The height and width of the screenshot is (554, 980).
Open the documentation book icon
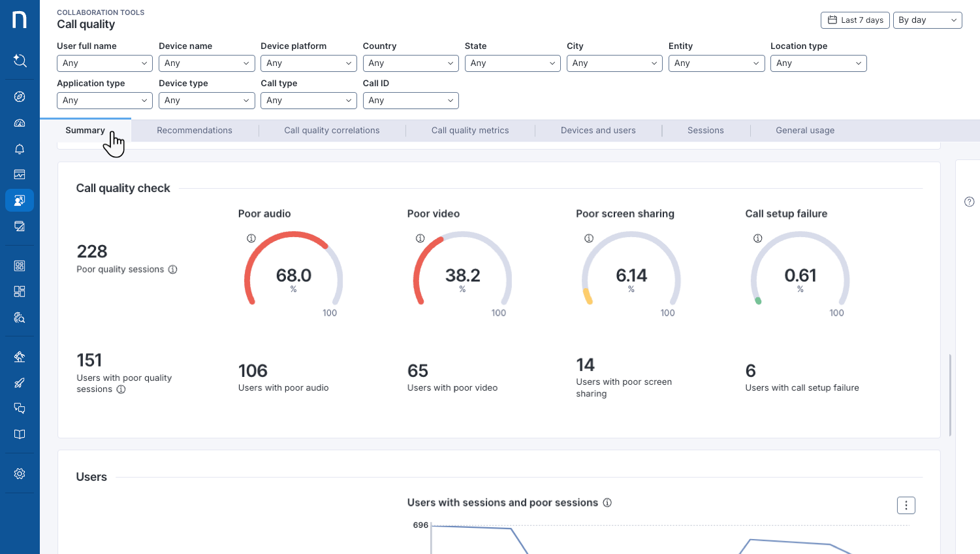pos(20,434)
